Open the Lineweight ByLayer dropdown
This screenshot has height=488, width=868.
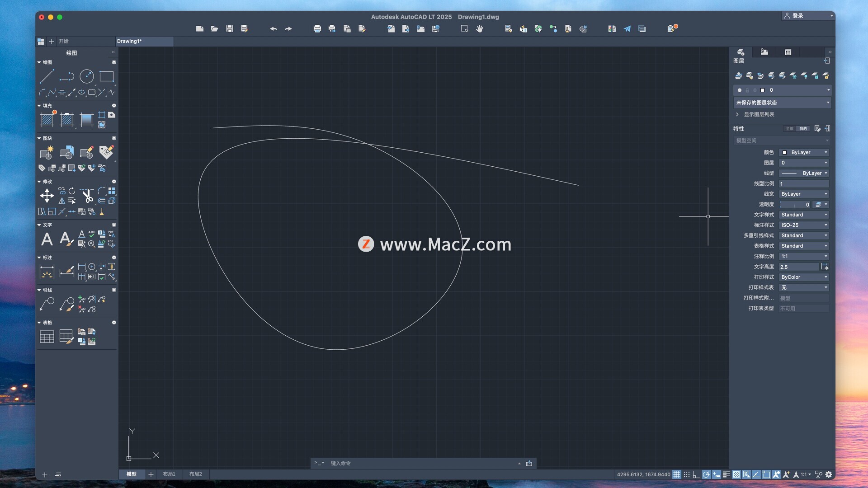coord(804,194)
